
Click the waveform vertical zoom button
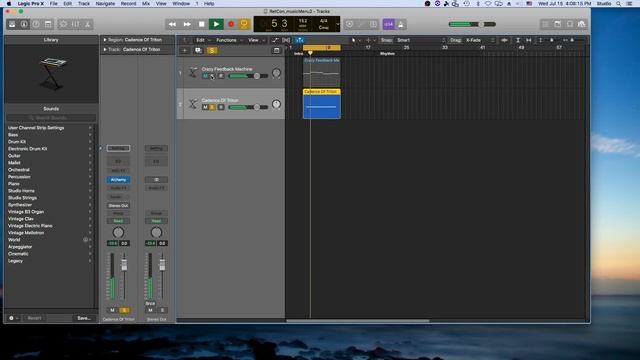[504, 40]
